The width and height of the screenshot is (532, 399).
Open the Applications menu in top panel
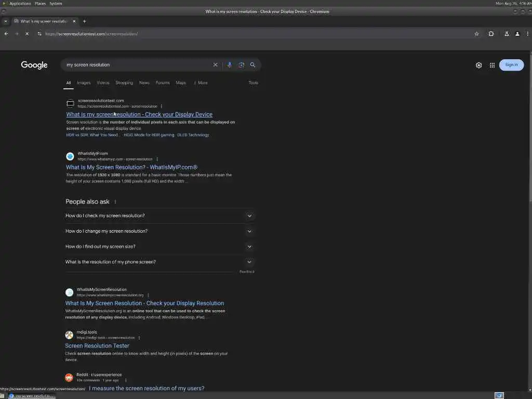pos(20,4)
